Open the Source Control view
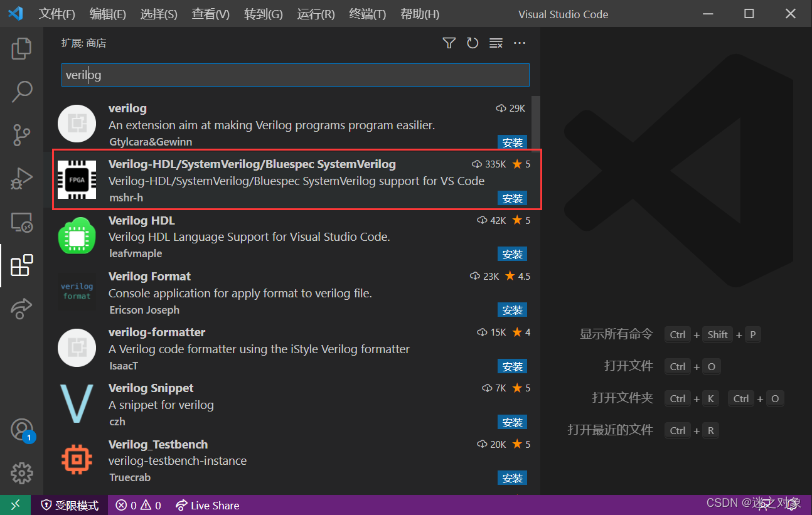The width and height of the screenshot is (812, 515). 22,135
